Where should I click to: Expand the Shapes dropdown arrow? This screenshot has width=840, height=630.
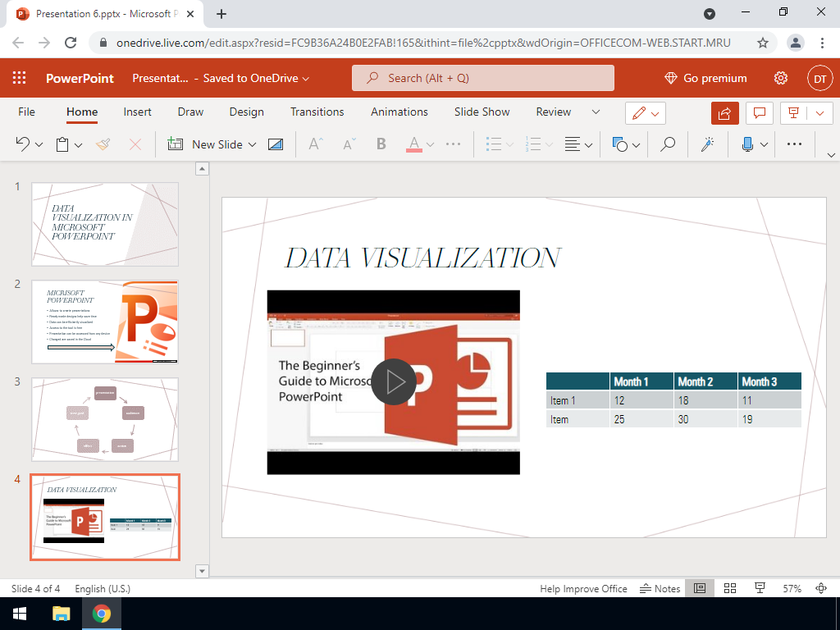[x=636, y=144]
